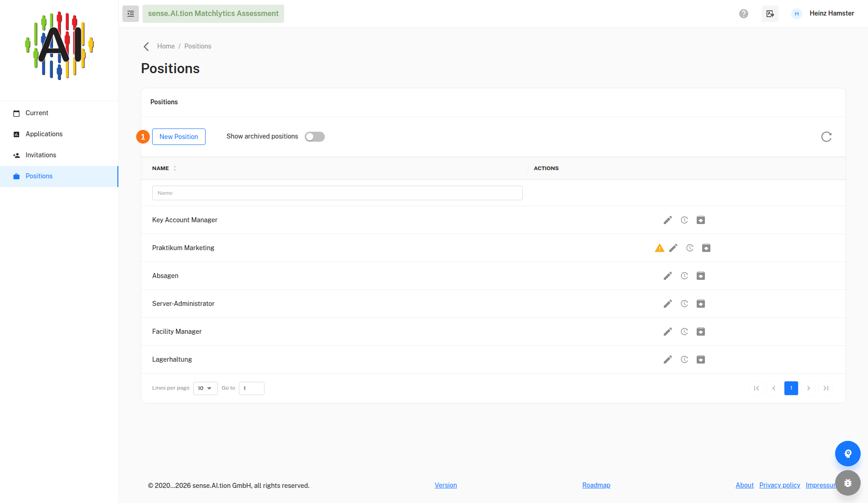Edit the Key Account Manager position
This screenshot has width=868, height=503.
(668, 220)
